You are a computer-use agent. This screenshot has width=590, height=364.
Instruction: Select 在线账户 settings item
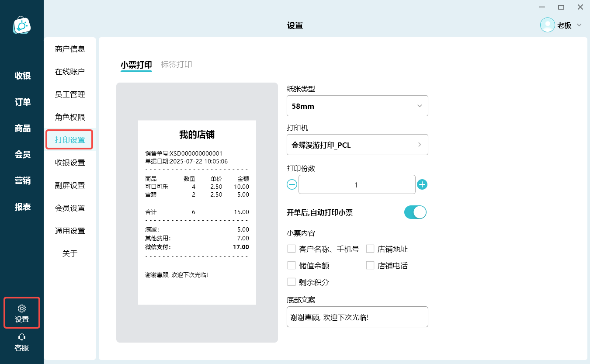coord(70,72)
